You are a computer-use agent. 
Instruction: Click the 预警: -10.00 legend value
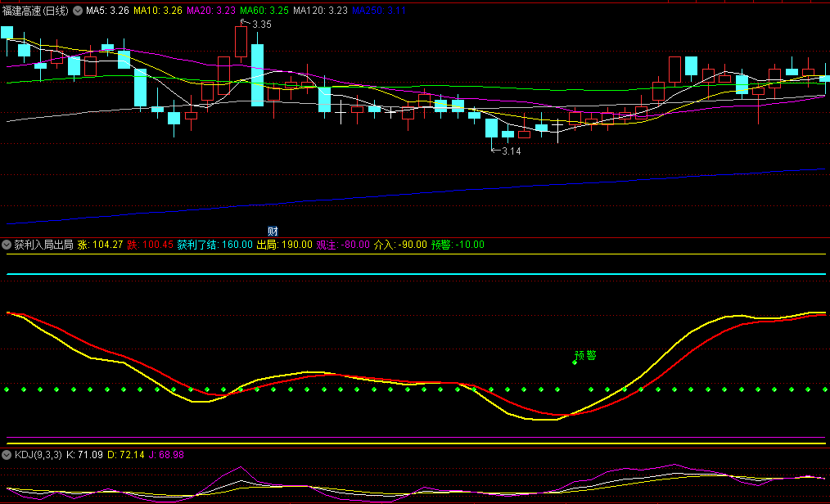[458, 245]
